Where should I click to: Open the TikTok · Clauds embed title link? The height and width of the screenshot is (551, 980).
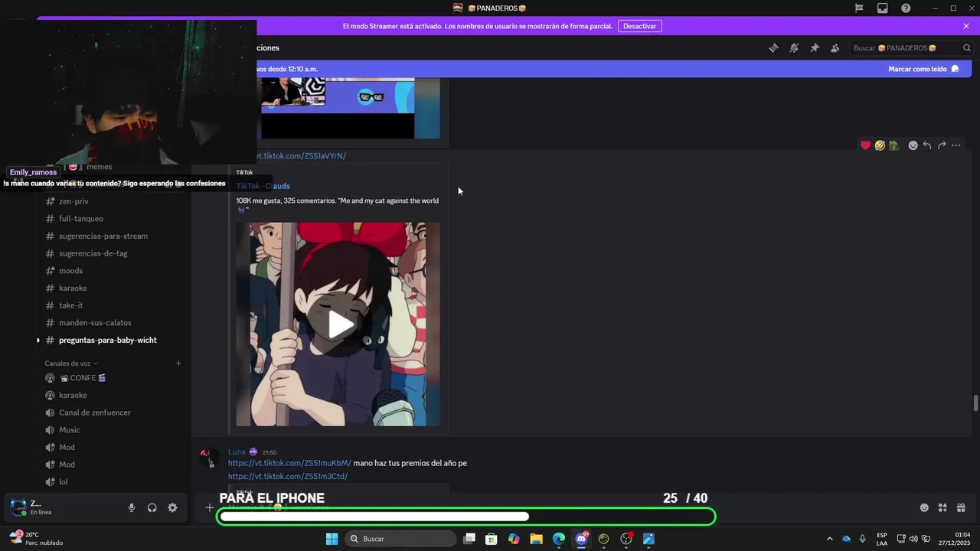click(263, 186)
